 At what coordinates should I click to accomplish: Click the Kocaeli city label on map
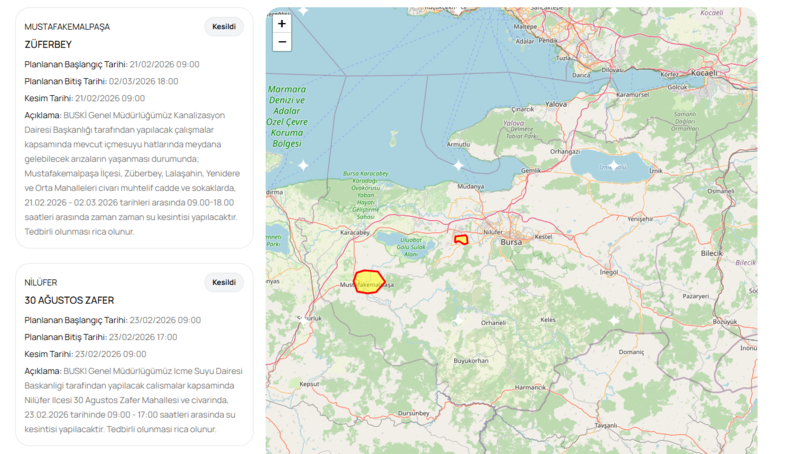[705, 73]
